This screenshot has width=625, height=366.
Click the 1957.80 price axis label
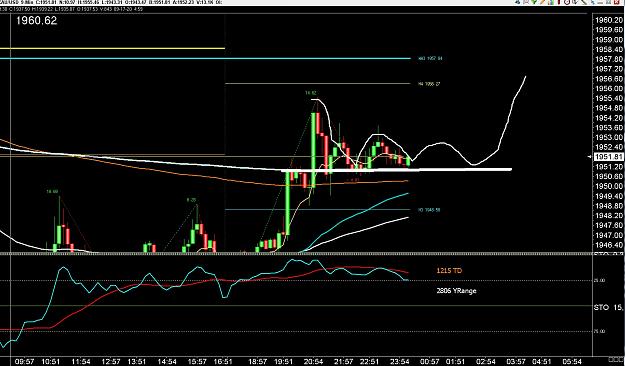click(608, 59)
